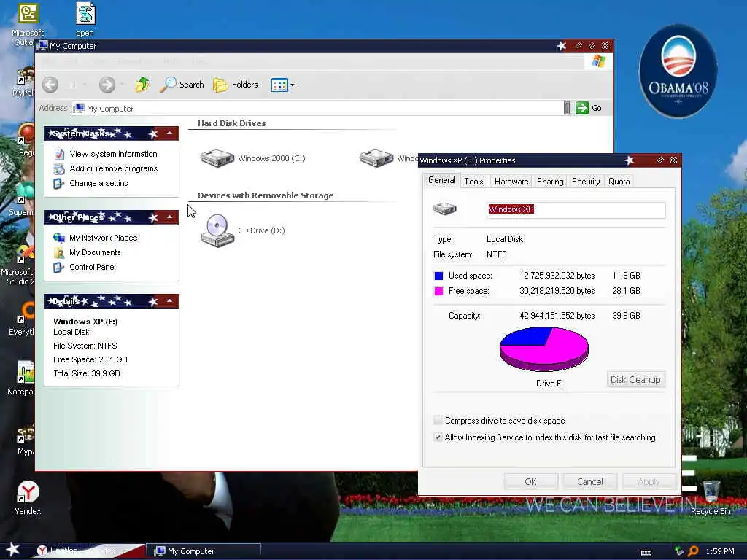Enable Compress drive to save disk space
The height and width of the screenshot is (560, 747).
(x=438, y=420)
